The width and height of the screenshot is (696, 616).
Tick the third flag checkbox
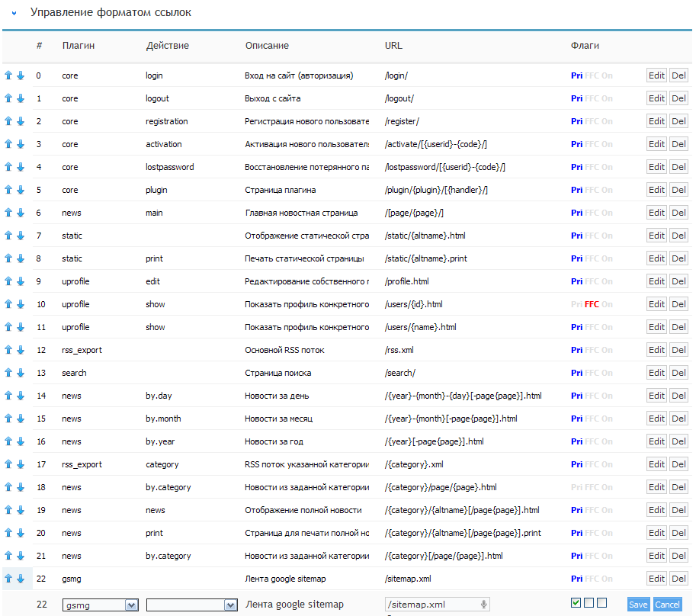pos(601,603)
